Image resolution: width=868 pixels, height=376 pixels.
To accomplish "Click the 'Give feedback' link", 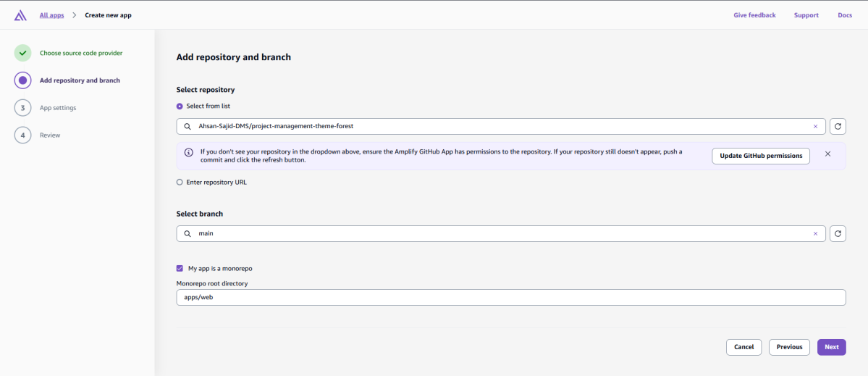I will pos(754,15).
